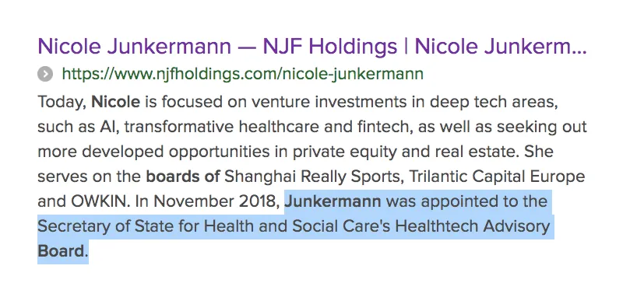Click the phrase 'private equity'
Image resolution: width=644 pixels, height=304 pixels.
[345, 152]
